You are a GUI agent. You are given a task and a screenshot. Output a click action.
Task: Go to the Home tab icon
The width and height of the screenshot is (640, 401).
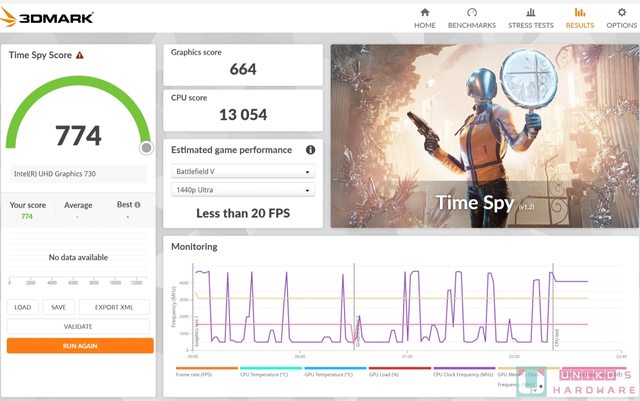tap(425, 12)
